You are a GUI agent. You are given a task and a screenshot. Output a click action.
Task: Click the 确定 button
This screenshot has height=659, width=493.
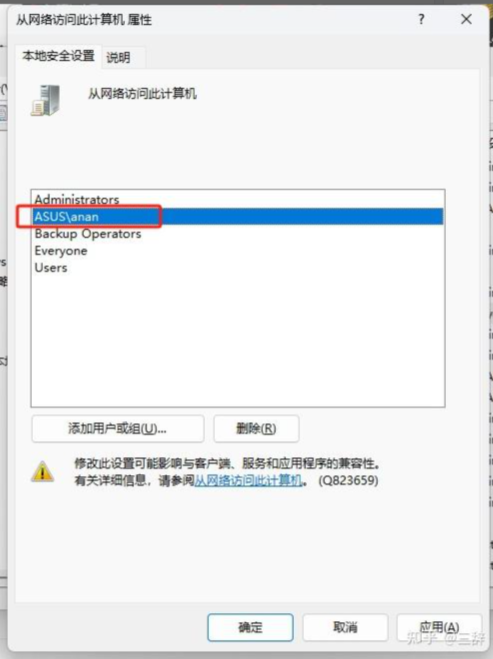250,627
